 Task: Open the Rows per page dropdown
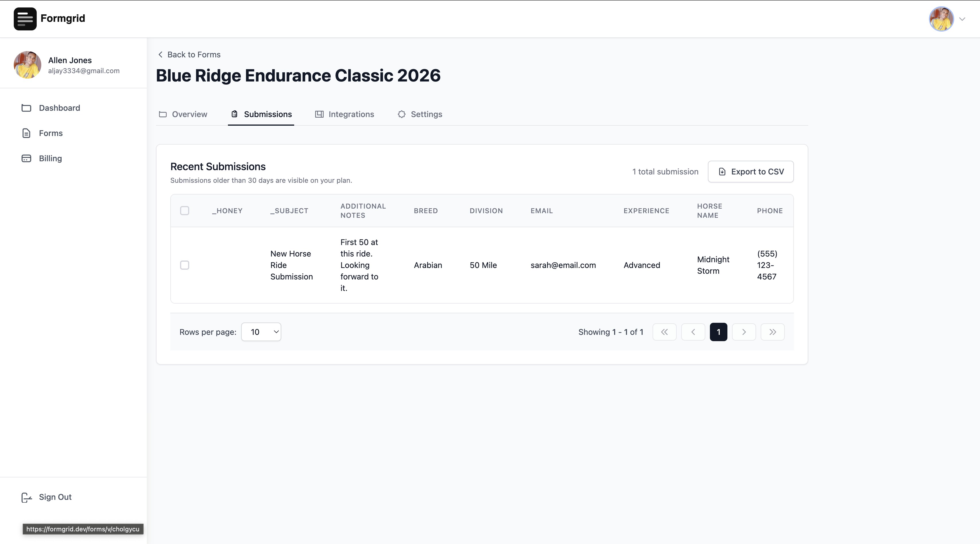[x=261, y=332]
